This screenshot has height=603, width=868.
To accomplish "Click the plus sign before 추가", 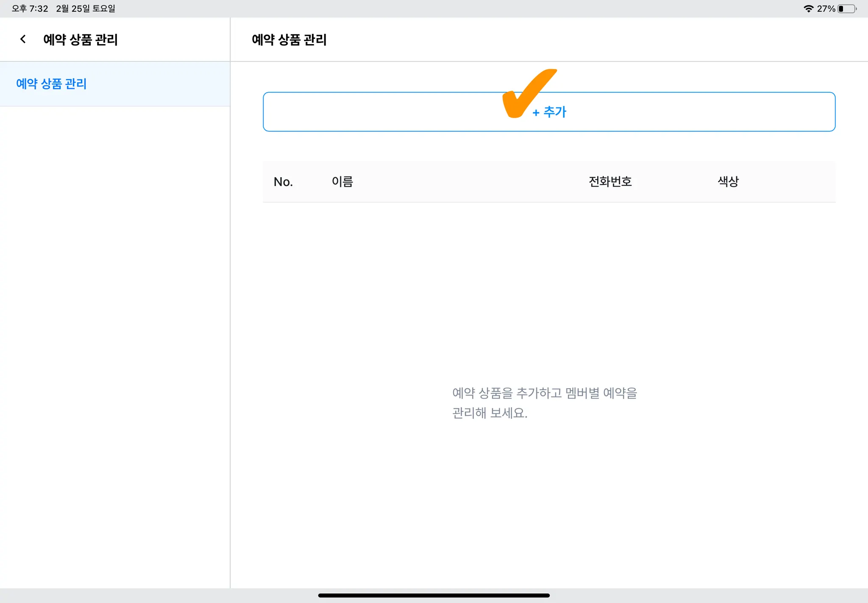I will 536,113.
